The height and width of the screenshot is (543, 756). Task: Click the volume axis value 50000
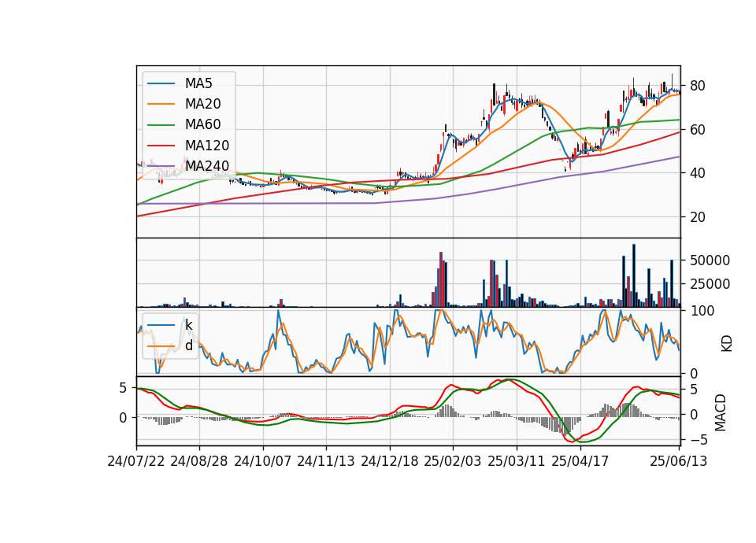tap(710, 260)
